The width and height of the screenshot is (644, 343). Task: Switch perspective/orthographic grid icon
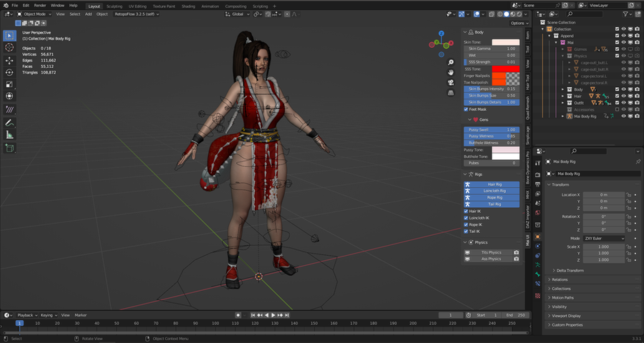point(451,93)
